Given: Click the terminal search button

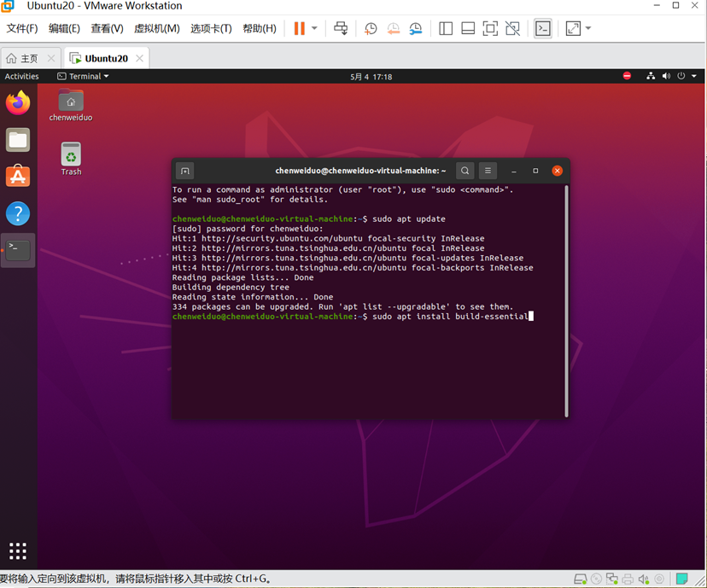Looking at the screenshot, I should coord(465,171).
